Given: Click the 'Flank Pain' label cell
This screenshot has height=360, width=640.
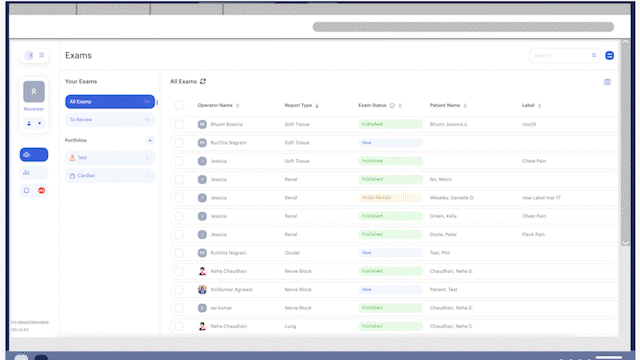Looking at the screenshot, I should point(533,234).
